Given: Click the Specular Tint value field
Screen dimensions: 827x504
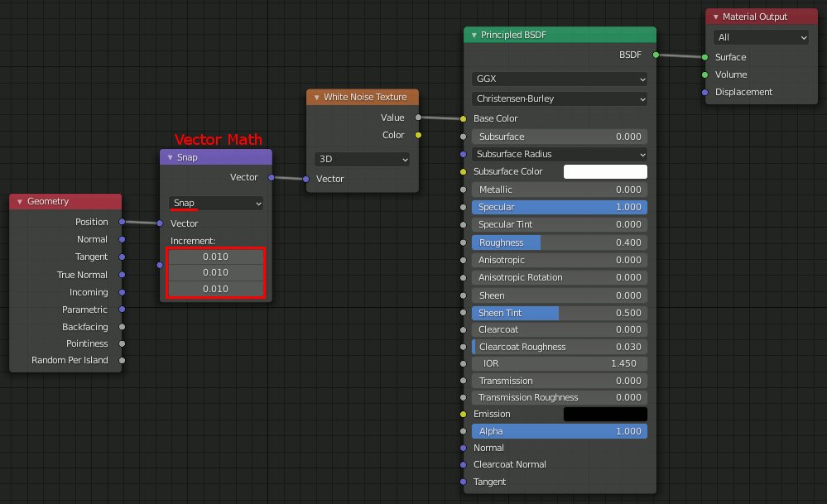Looking at the screenshot, I should [x=560, y=224].
